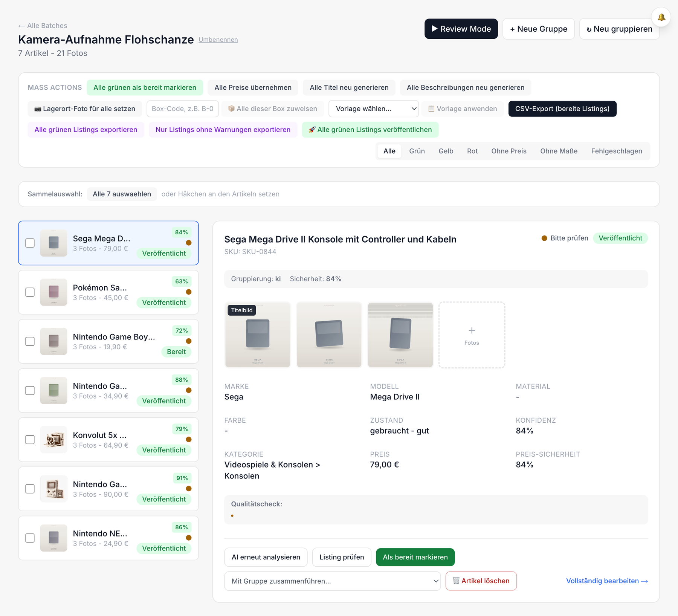Open the Pokémon Sa... item thumbnail

(53, 292)
